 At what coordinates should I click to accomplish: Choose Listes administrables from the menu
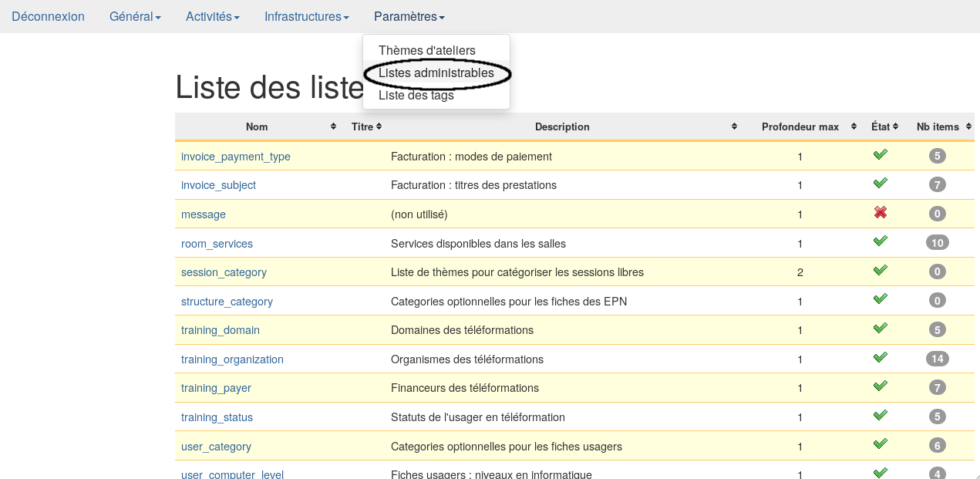(x=436, y=73)
